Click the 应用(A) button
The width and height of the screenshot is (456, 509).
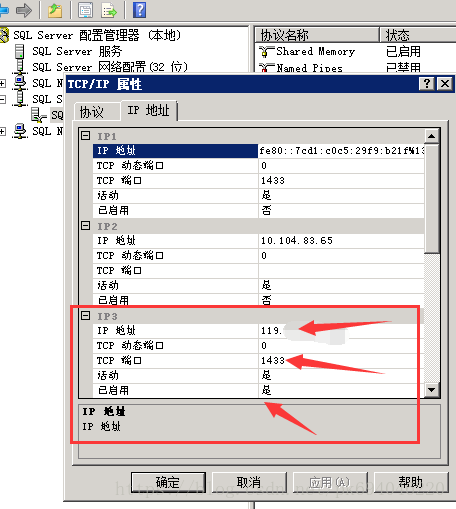tap(330, 482)
